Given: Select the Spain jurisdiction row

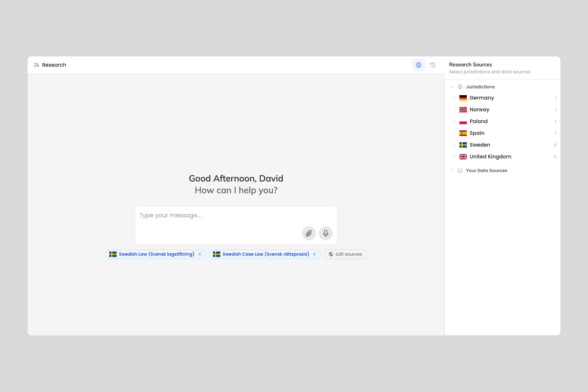Looking at the screenshot, I should point(477,133).
